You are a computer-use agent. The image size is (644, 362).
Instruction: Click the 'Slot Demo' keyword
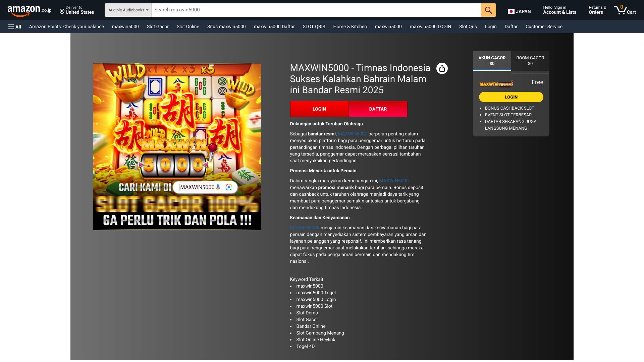[x=307, y=313]
